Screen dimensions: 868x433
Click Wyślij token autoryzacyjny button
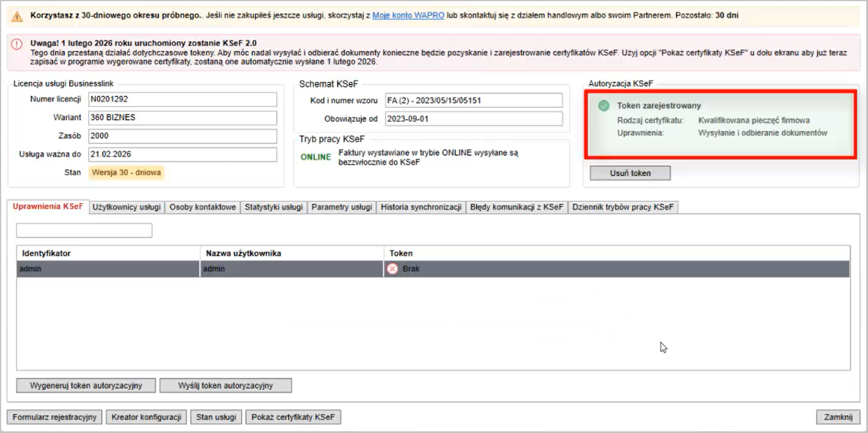coord(226,386)
